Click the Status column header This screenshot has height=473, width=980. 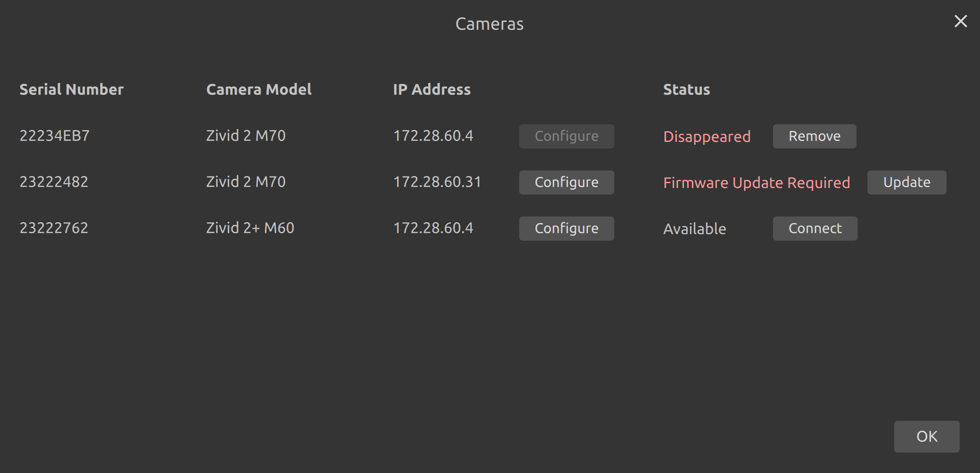pyautogui.click(x=687, y=89)
